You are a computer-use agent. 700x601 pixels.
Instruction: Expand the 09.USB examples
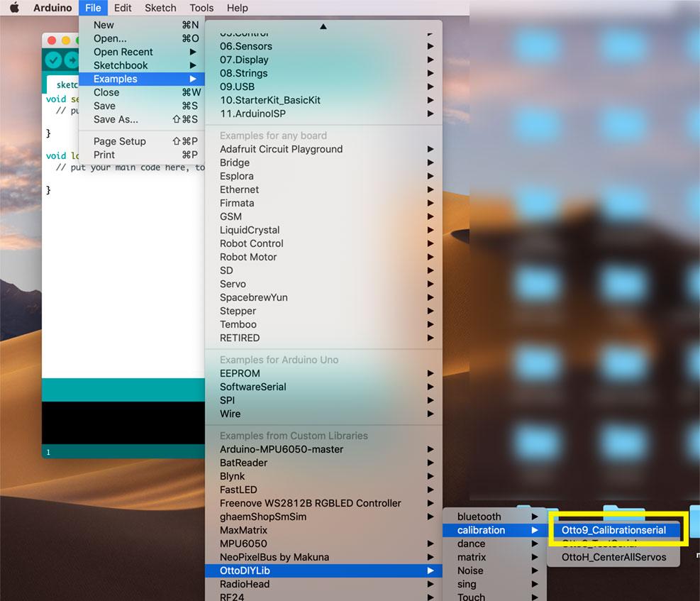(323, 87)
